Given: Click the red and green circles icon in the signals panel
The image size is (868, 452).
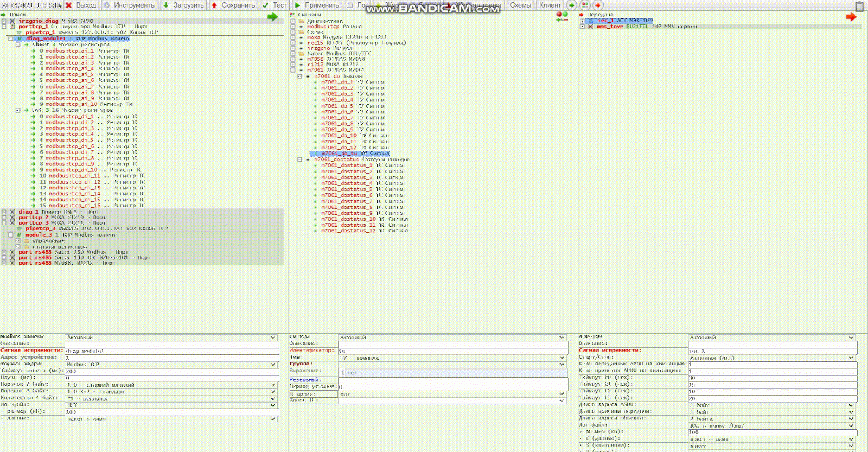Looking at the screenshot, I should click(562, 17).
